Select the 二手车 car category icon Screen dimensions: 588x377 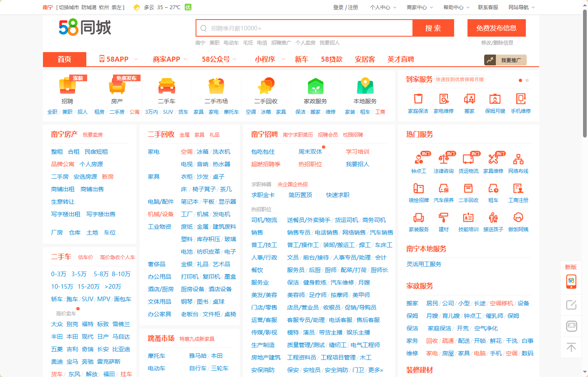(166, 86)
